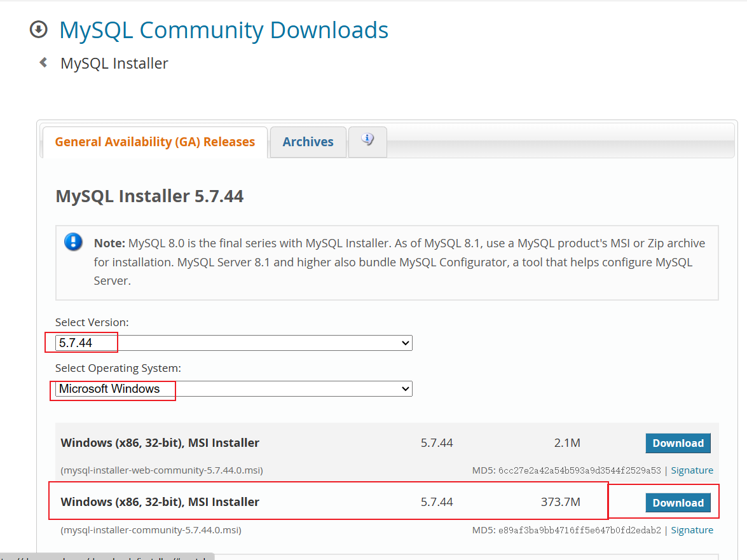The height and width of the screenshot is (560, 747).
Task: Click the MSI Installer title in the 373.7M row
Action: coord(160,502)
